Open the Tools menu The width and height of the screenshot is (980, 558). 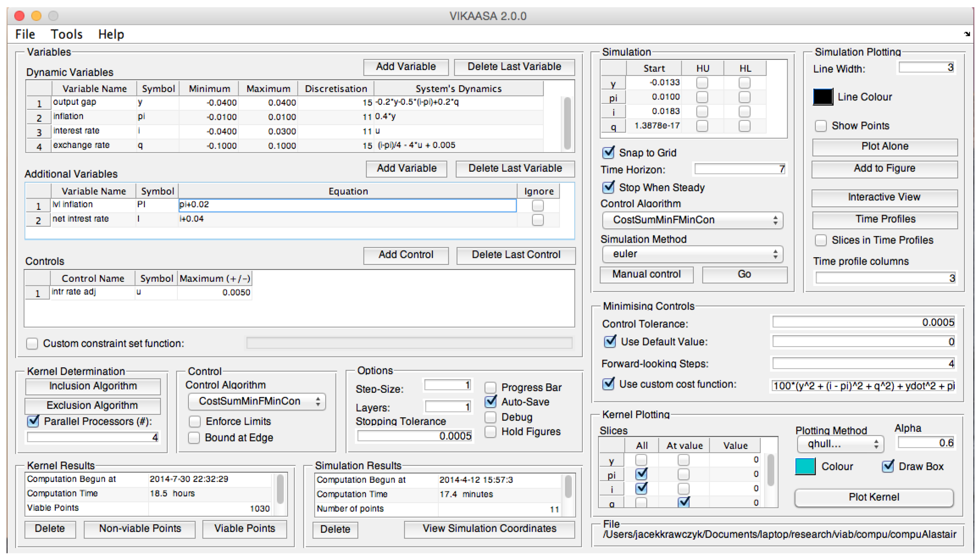pos(66,34)
